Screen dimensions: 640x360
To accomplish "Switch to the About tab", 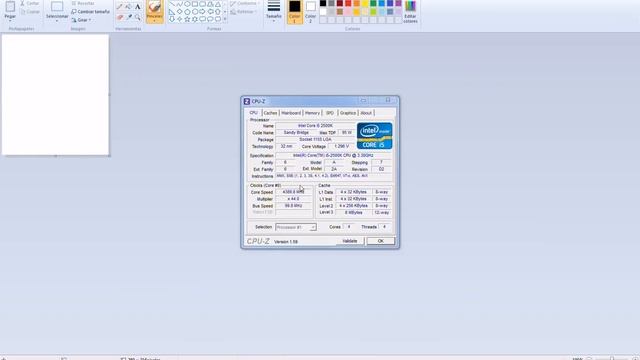I will 366,113.
